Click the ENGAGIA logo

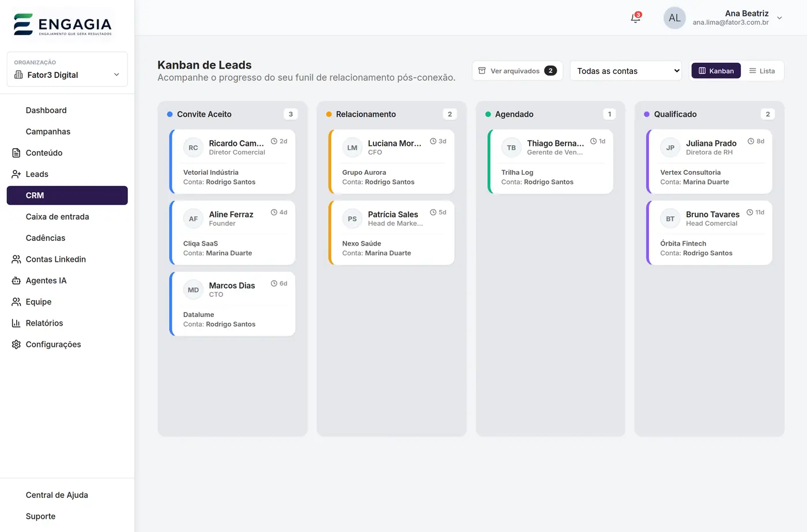click(62, 24)
